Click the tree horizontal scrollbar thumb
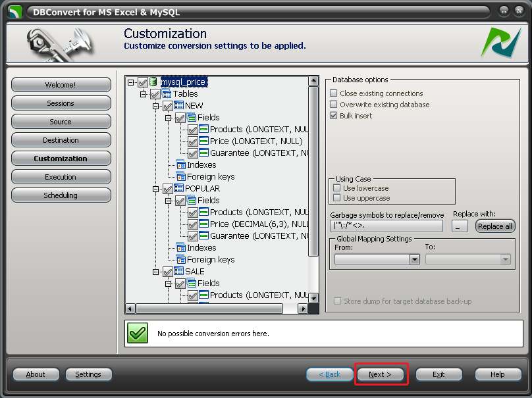This screenshot has width=532, height=398. pyautogui.click(x=209, y=309)
